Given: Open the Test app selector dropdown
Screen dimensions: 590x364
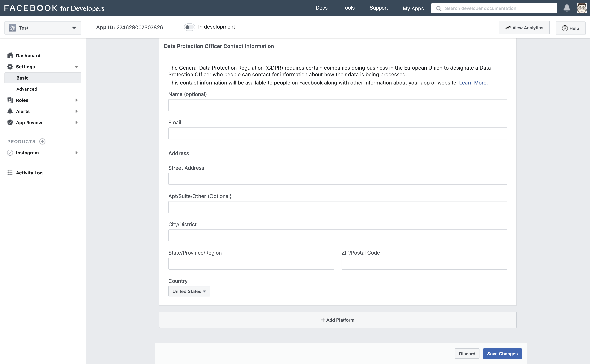Looking at the screenshot, I should click(43, 28).
